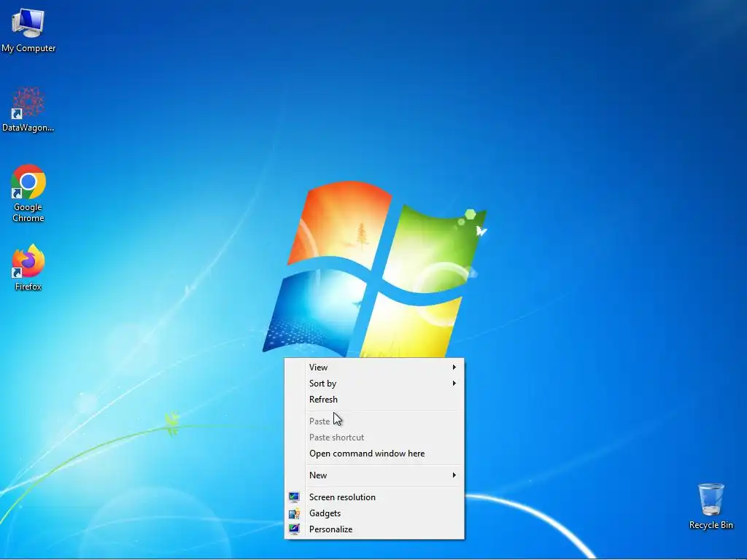Choose Personalize from the context menu
Screen dimensions: 747x560
[374, 529]
